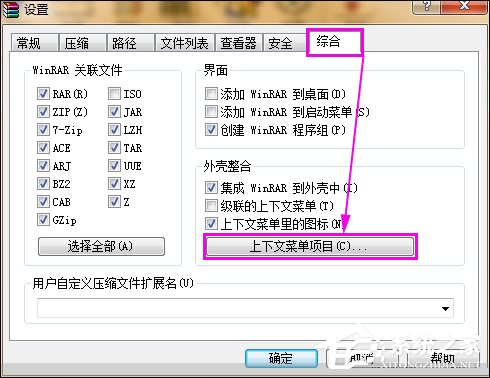This screenshot has height=378, width=490.
Task: Confirm settings with 确定 button
Action: tap(281, 358)
